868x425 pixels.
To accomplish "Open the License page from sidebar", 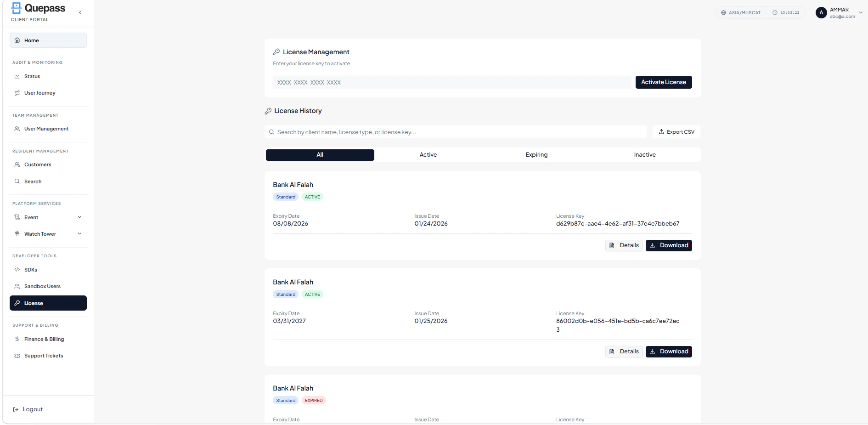I will point(48,303).
